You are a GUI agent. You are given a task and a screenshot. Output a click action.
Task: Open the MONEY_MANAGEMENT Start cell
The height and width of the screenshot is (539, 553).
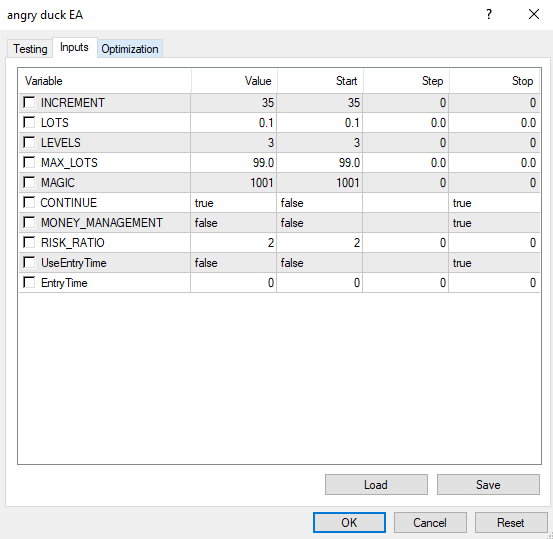320,223
